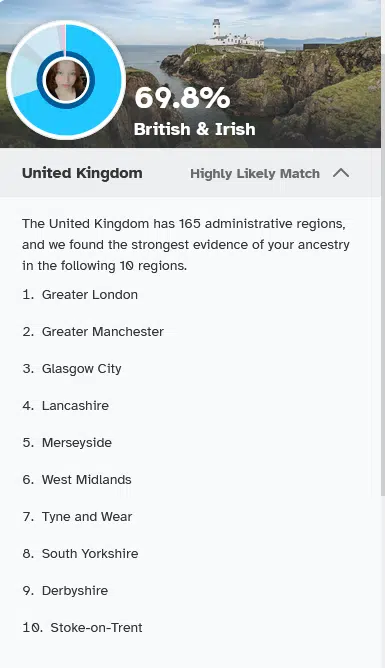The height and width of the screenshot is (668, 385).
Task: Select Greater Manchester region
Action: (103, 331)
